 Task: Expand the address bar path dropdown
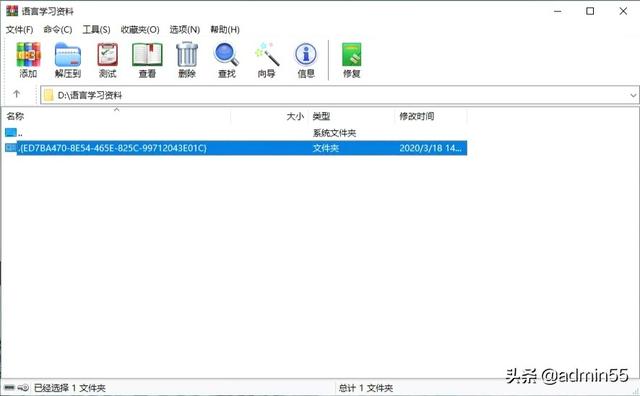(x=633, y=95)
